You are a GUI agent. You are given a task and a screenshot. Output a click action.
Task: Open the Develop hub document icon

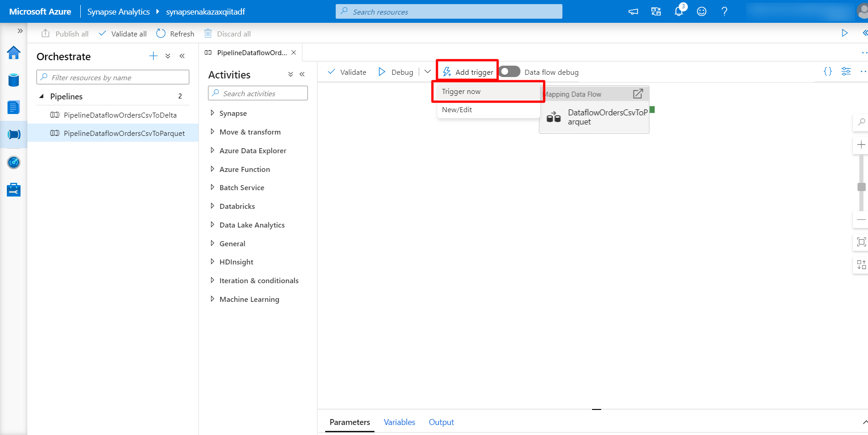pyautogui.click(x=14, y=108)
